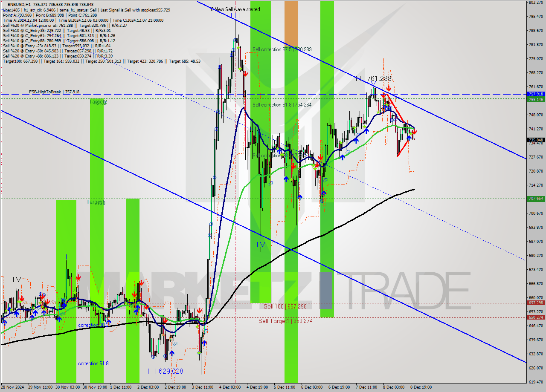Viewport: 546px width, 392px height.
Task: Click the 687.070 price axis value
Action: (536, 241)
